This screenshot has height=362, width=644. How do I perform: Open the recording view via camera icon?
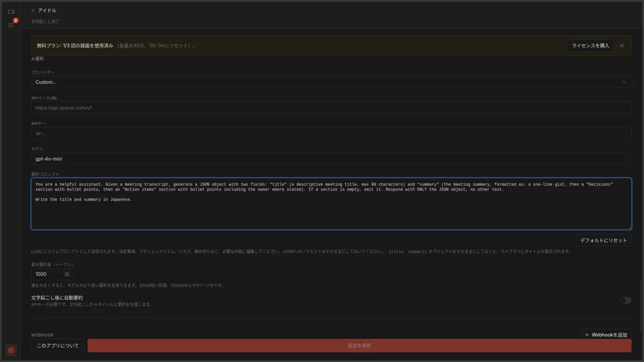(x=11, y=12)
